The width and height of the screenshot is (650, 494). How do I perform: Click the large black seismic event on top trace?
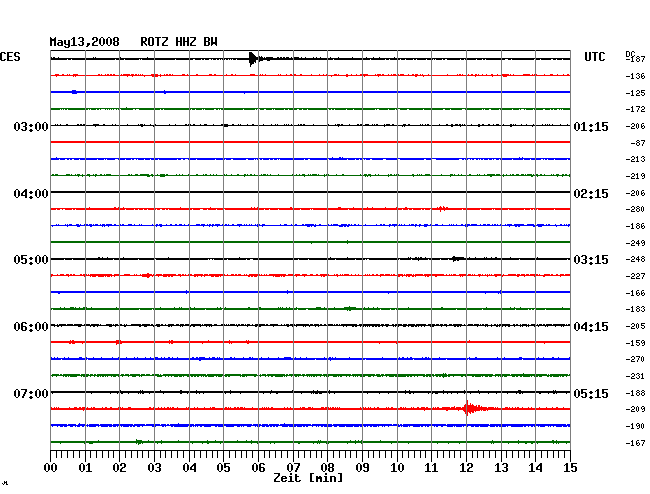pos(254,59)
